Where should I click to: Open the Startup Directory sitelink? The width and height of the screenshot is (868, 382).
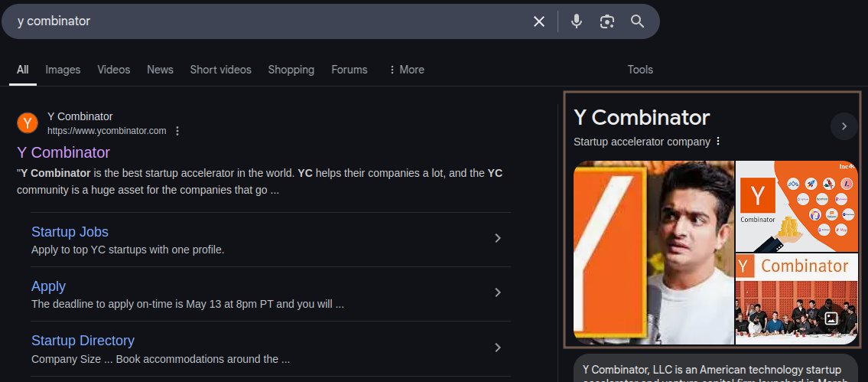click(x=83, y=341)
